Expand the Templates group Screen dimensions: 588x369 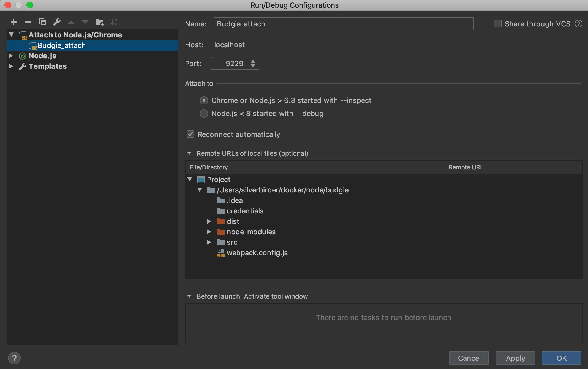coord(11,66)
